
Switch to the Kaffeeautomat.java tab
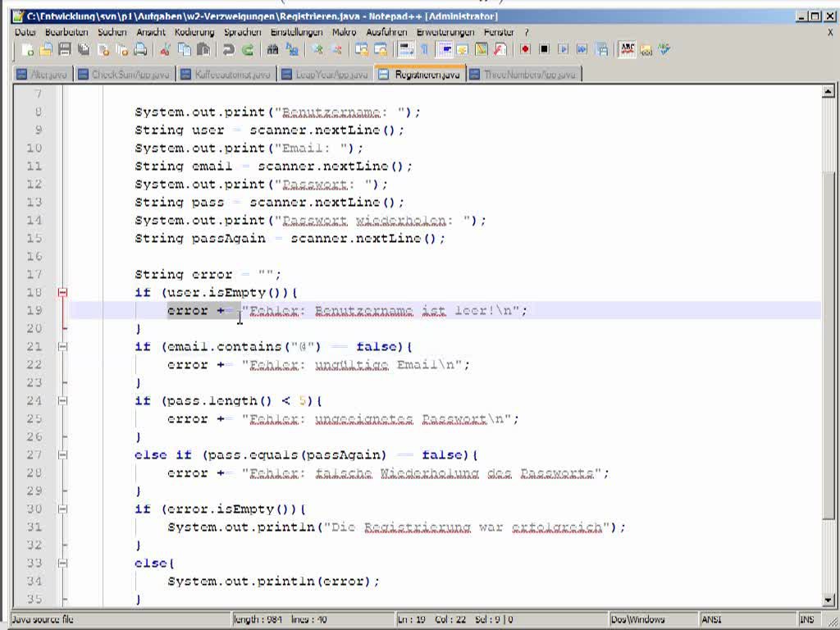226,75
